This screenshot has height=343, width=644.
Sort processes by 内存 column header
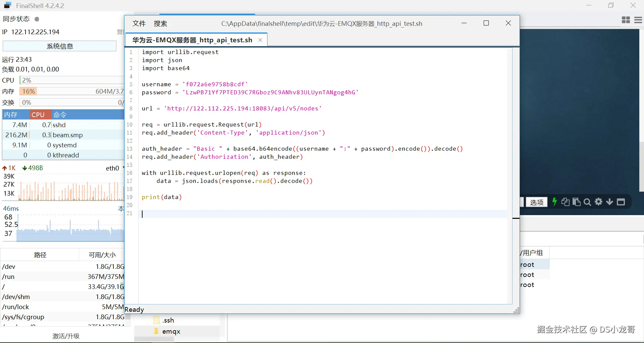pos(16,115)
